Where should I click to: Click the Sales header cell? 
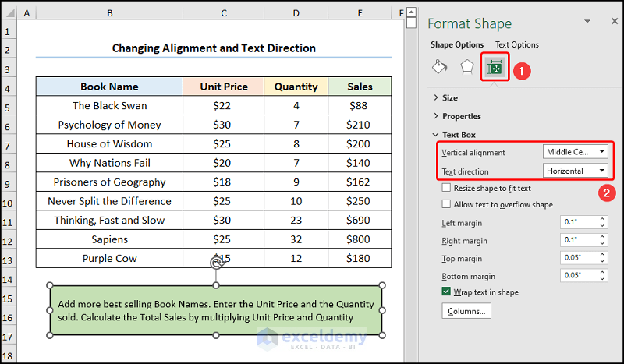[x=360, y=87]
